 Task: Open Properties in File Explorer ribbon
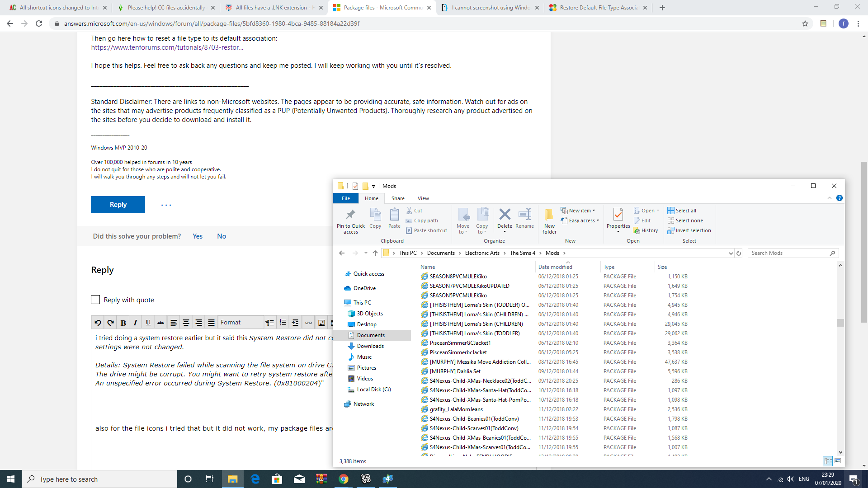pyautogui.click(x=618, y=221)
